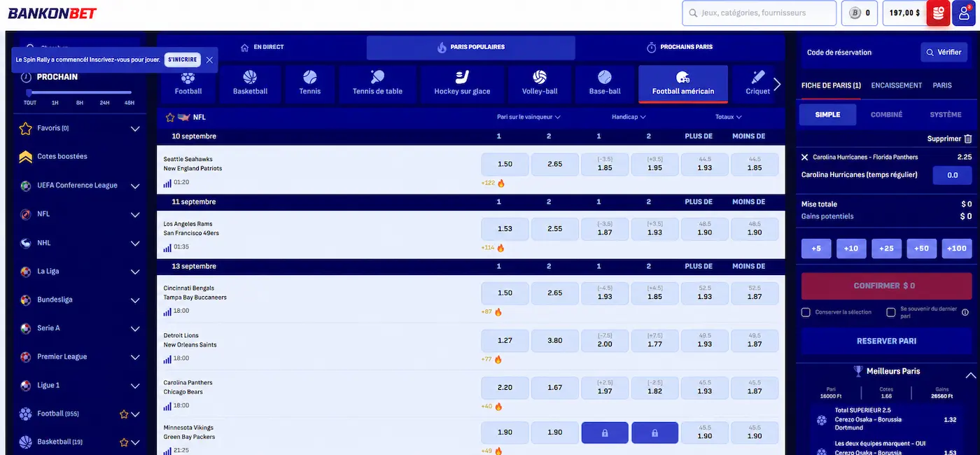Remove Carolina Hurricanes selection with X
980x455 pixels.
click(x=805, y=157)
